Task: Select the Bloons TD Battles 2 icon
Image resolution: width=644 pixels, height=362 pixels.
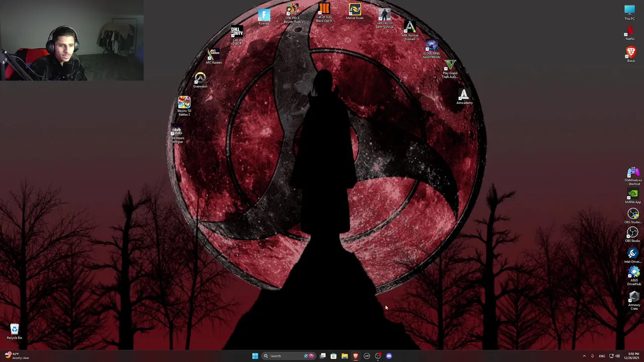Action: [x=184, y=107]
